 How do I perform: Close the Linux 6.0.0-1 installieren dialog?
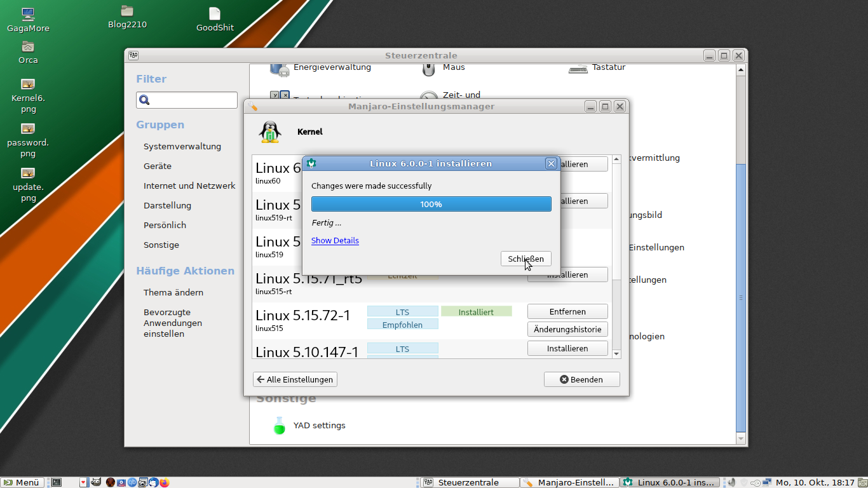point(551,163)
